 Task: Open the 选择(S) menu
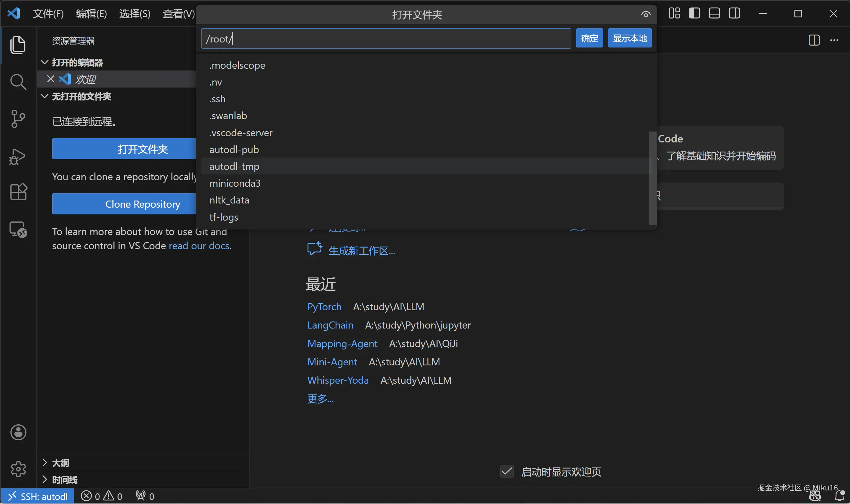[x=135, y=14]
